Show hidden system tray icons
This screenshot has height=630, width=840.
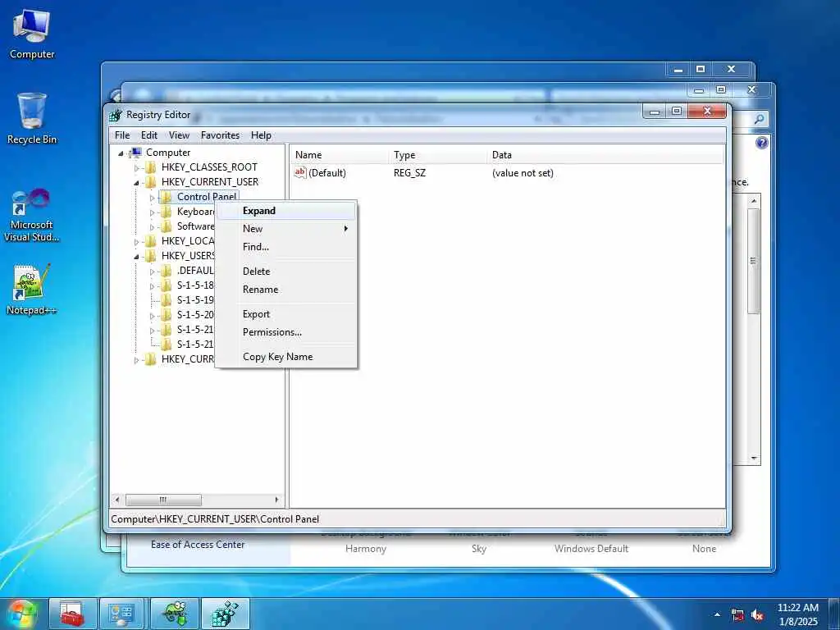pyautogui.click(x=717, y=614)
